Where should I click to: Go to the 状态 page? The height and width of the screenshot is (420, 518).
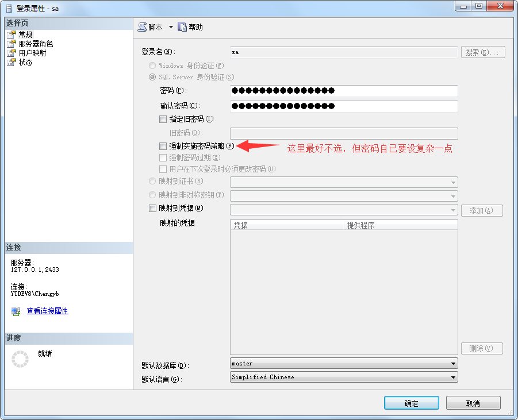25,62
